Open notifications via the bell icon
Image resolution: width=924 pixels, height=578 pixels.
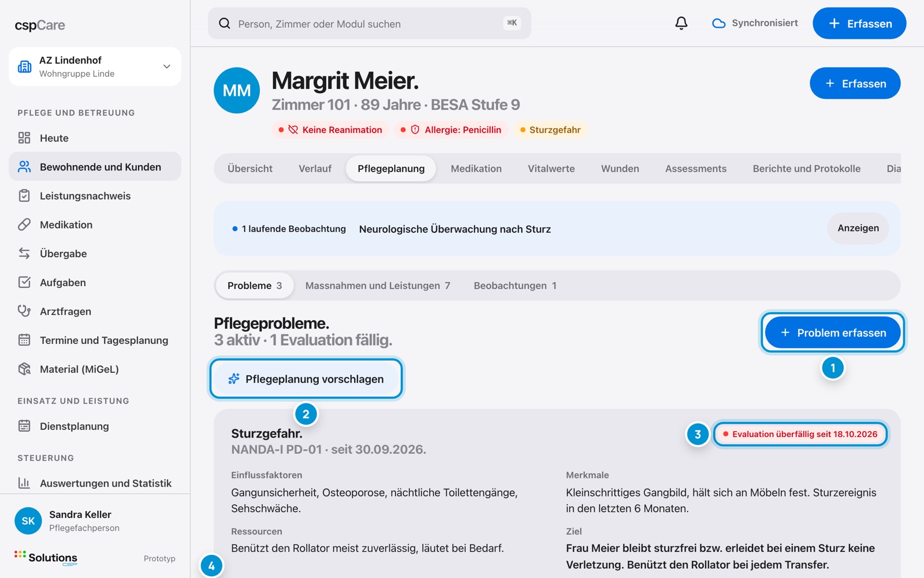tap(681, 23)
